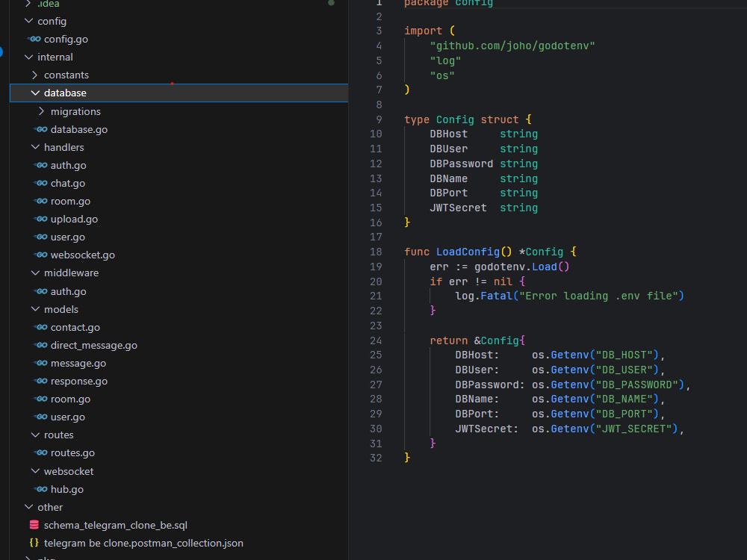Open auth.go under middleware folder
Image resolution: width=747 pixels, height=560 pixels.
point(68,291)
